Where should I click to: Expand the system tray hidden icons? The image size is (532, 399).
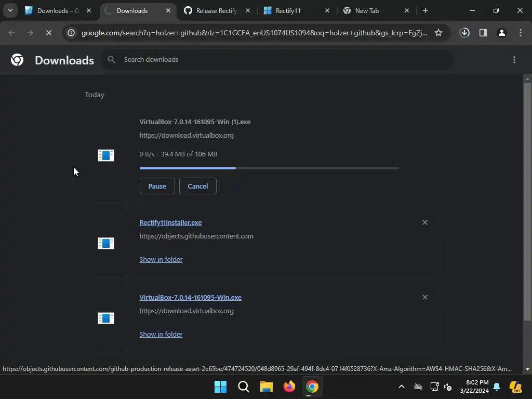402,387
